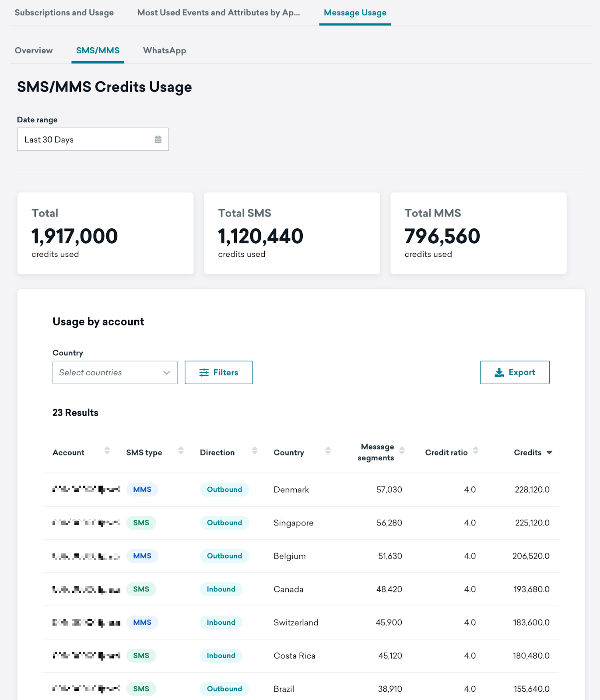The height and width of the screenshot is (700, 600).
Task: Click the MMS badge in Switzerland row
Action: click(x=142, y=623)
